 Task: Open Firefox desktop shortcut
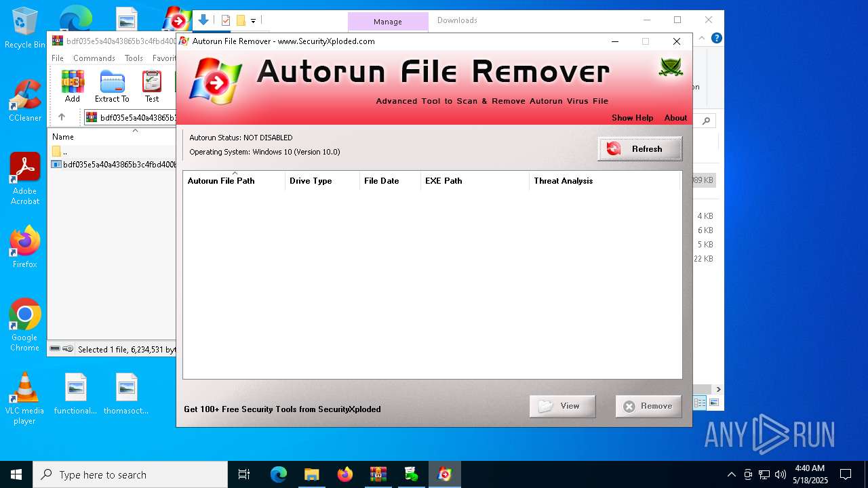click(x=25, y=247)
